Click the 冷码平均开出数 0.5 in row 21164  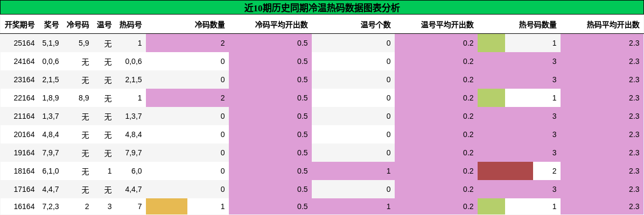coord(302,116)
